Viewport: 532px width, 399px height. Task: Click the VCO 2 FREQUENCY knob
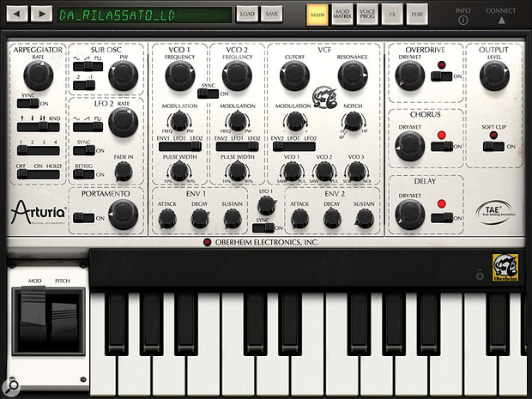click(x=237, y=76)
